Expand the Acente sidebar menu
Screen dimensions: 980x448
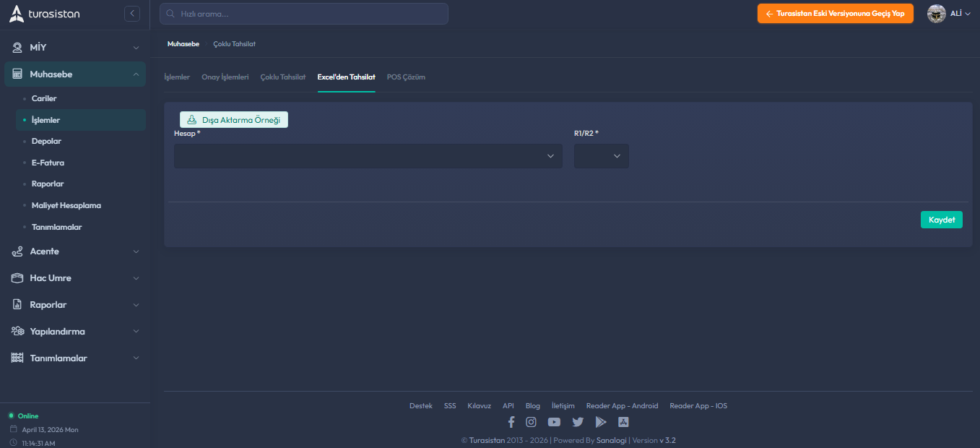(74, 251)
